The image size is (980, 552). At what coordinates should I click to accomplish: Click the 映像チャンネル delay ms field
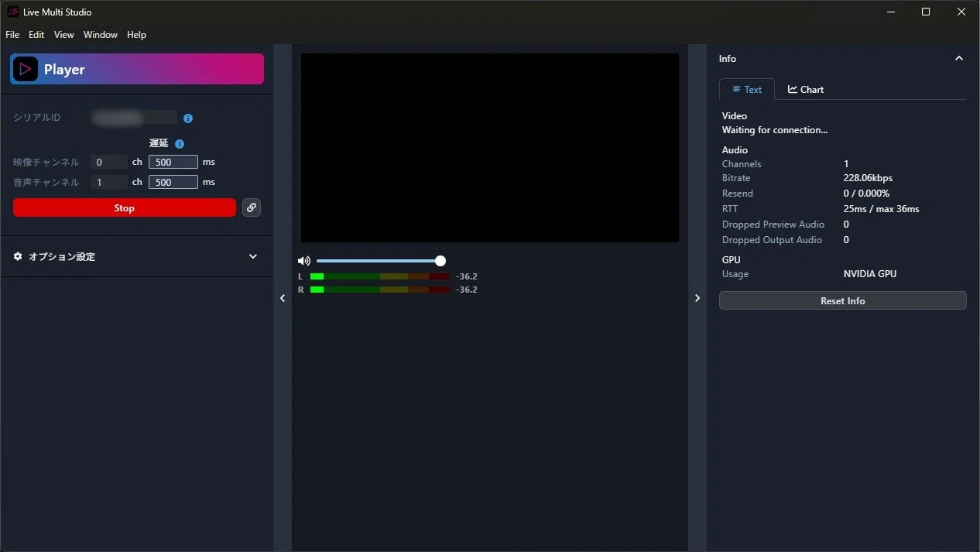click(x=173, y=162)
